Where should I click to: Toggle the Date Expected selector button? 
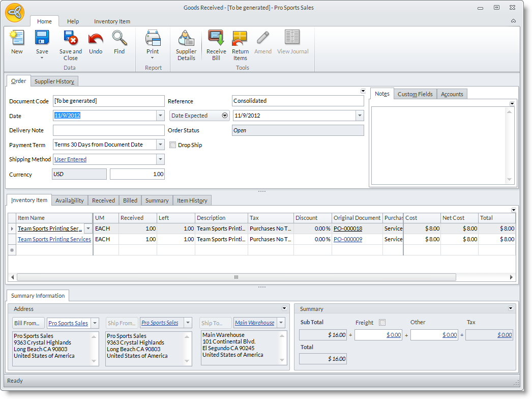coord(225,116)
